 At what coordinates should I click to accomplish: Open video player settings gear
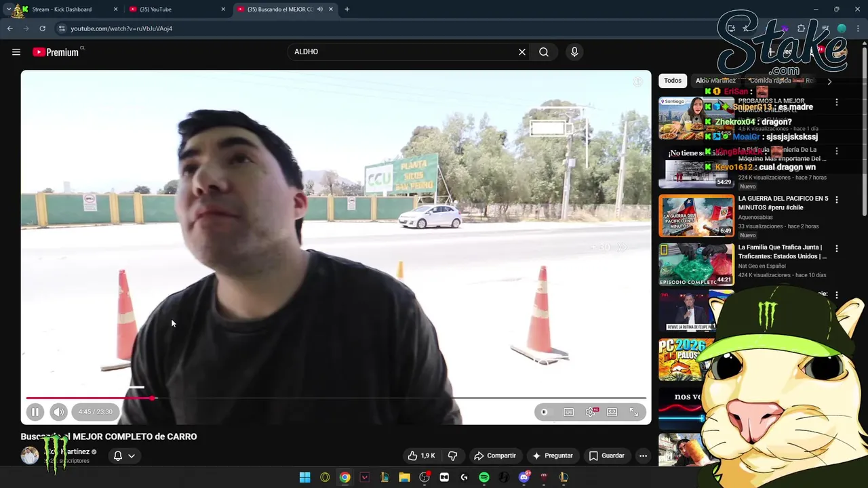591,411
